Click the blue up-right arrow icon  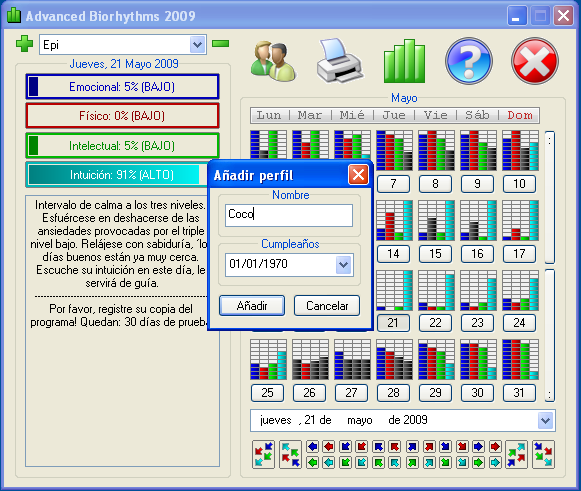point(412,447)
